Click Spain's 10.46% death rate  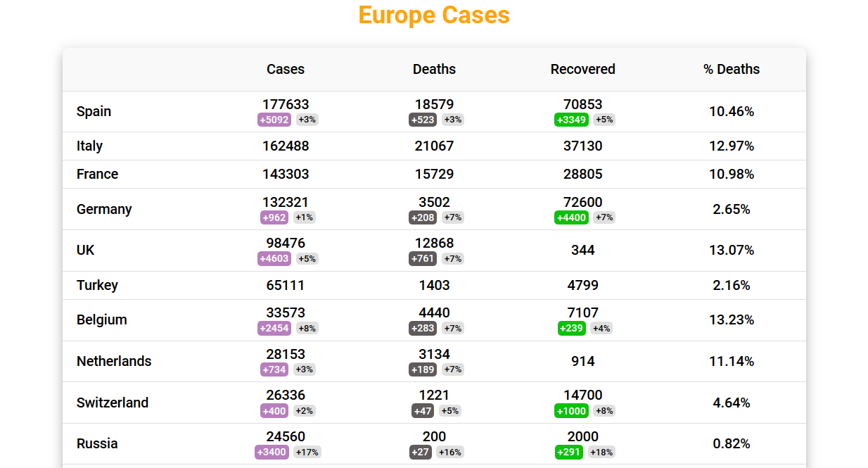pos(732,111)
